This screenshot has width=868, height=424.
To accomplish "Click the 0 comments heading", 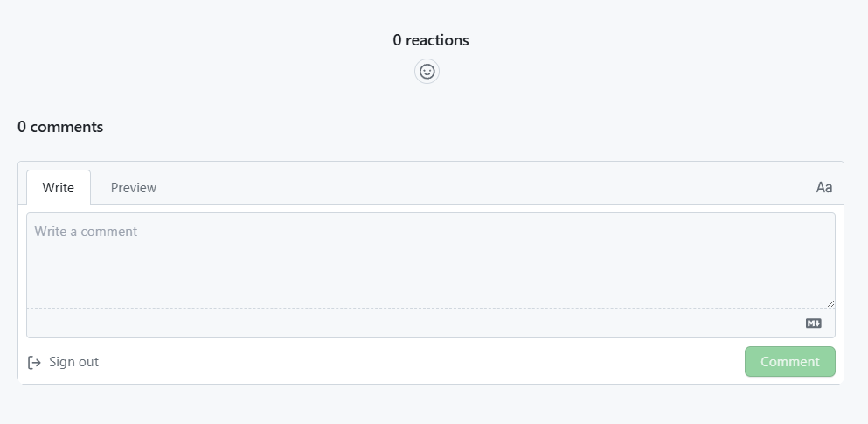I will click(60, 127).
